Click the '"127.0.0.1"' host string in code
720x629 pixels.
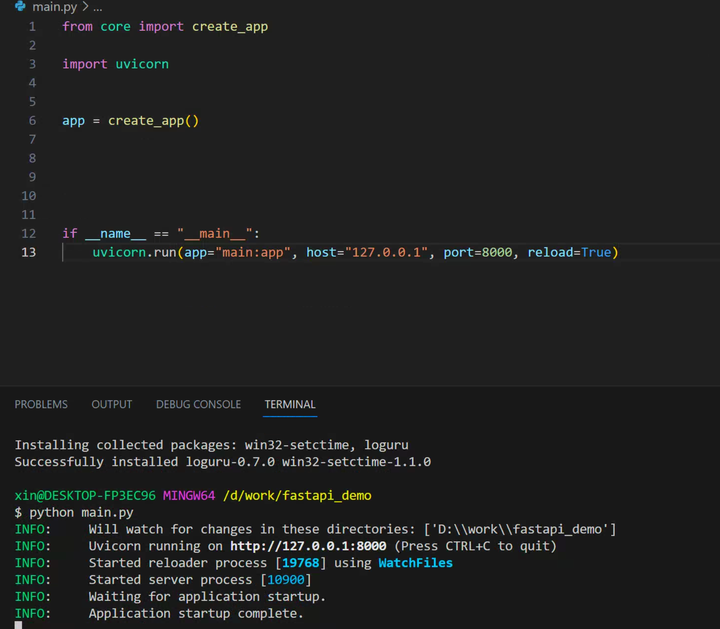387,252
